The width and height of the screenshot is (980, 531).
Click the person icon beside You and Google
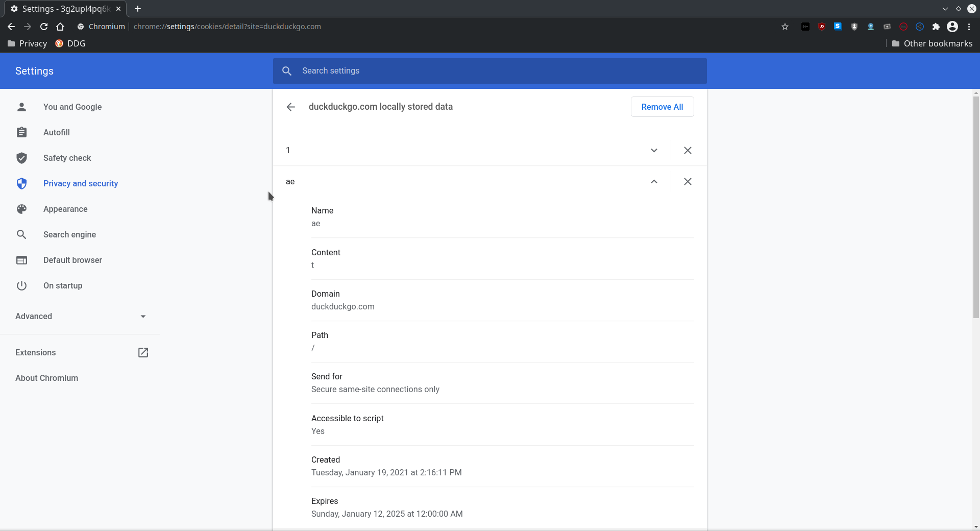pyautogui.click(x=21, y=107)
